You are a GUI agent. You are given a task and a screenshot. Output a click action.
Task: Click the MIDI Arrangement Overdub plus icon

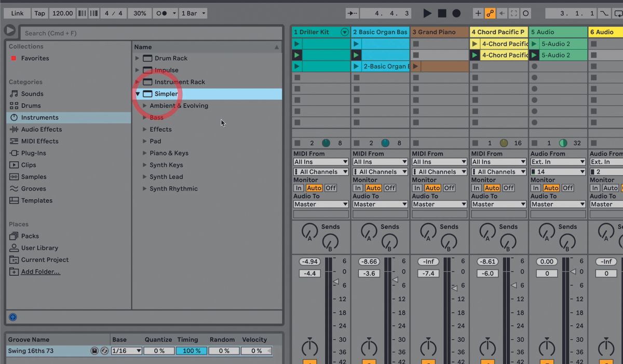pos(478,13)
